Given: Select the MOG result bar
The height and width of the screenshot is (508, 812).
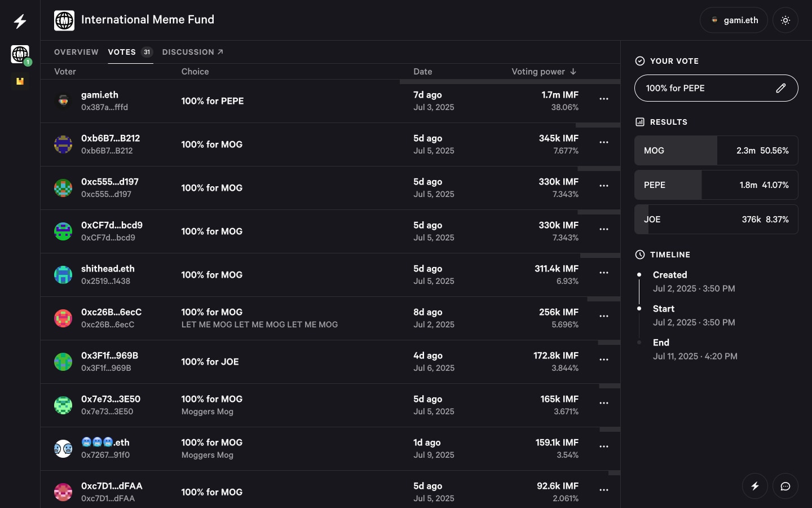Looking at the screenshot, I should (716, 151).
